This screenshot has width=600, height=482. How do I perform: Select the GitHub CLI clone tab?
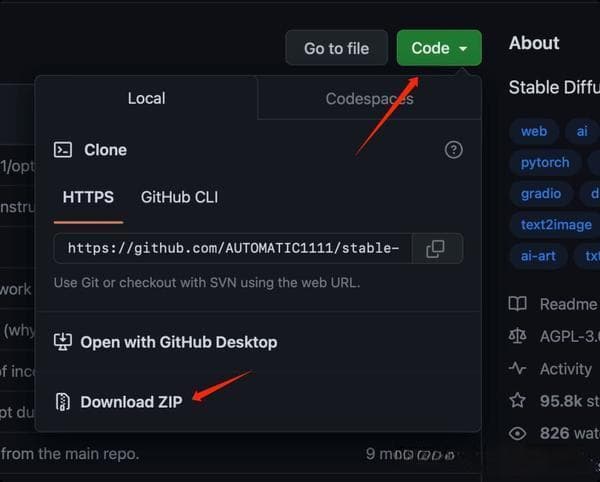(x=179, y=197)
